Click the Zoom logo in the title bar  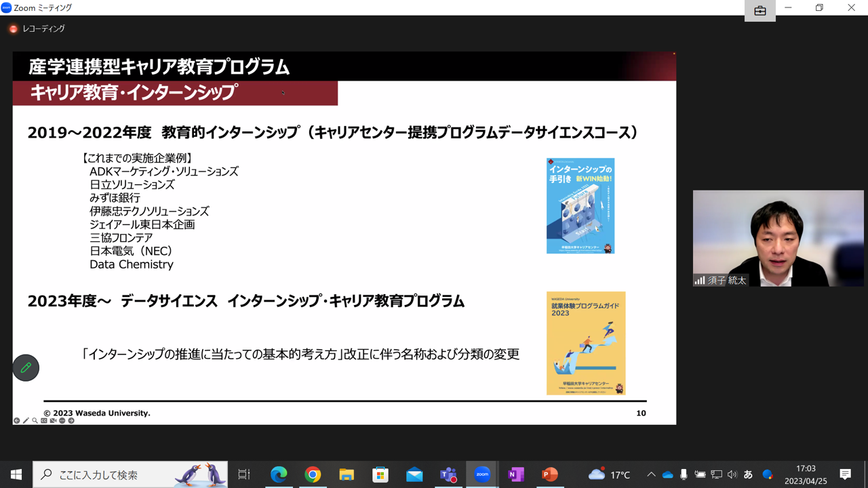[6, 7]
